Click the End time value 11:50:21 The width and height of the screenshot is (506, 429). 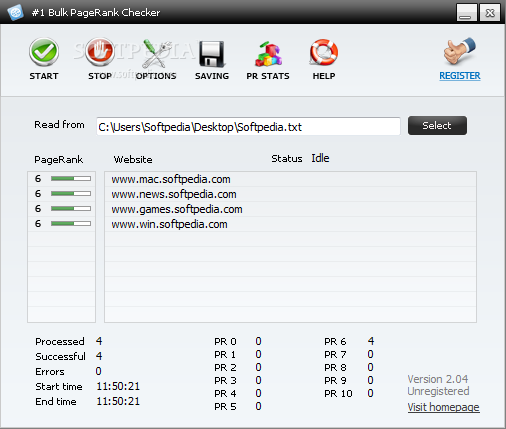tap(118, 401)
